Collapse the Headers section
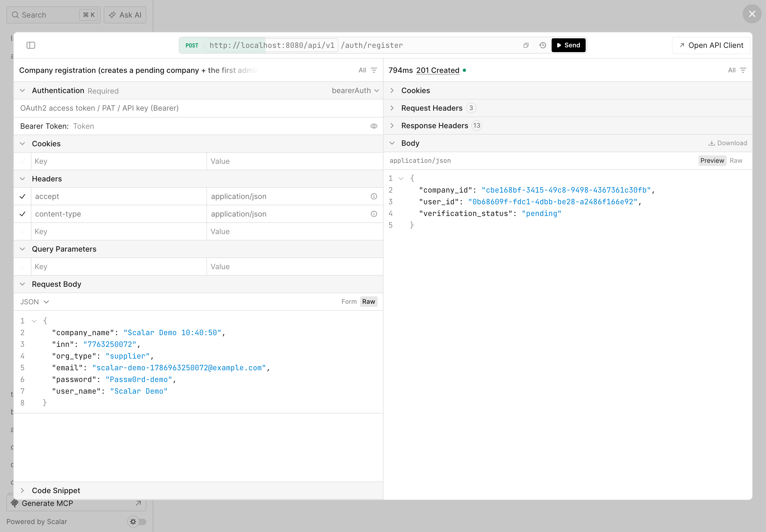 (x=22, y=179)
